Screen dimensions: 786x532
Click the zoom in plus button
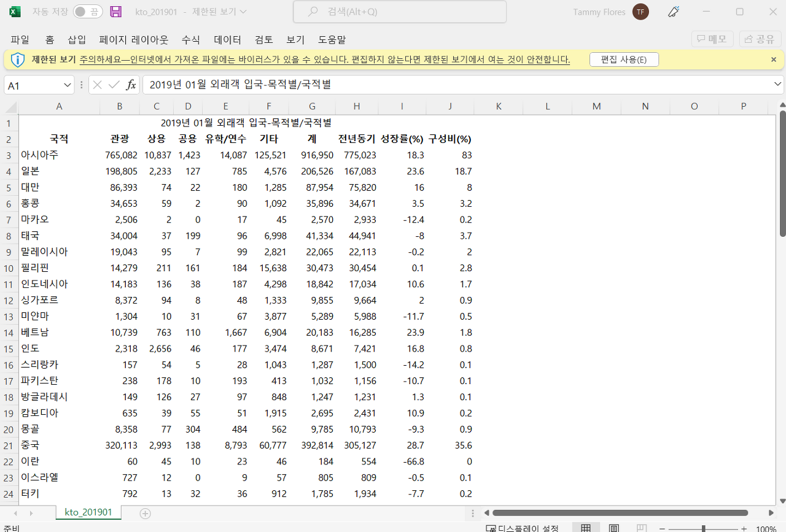tap(744, 529)
